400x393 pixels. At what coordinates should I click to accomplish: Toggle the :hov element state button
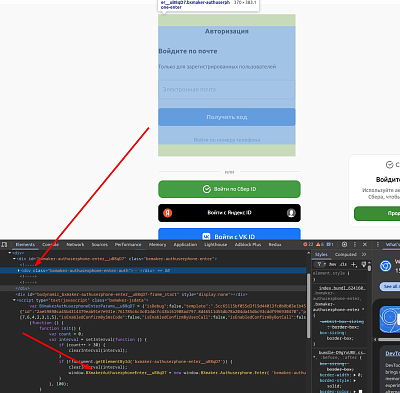pos(332,264)
